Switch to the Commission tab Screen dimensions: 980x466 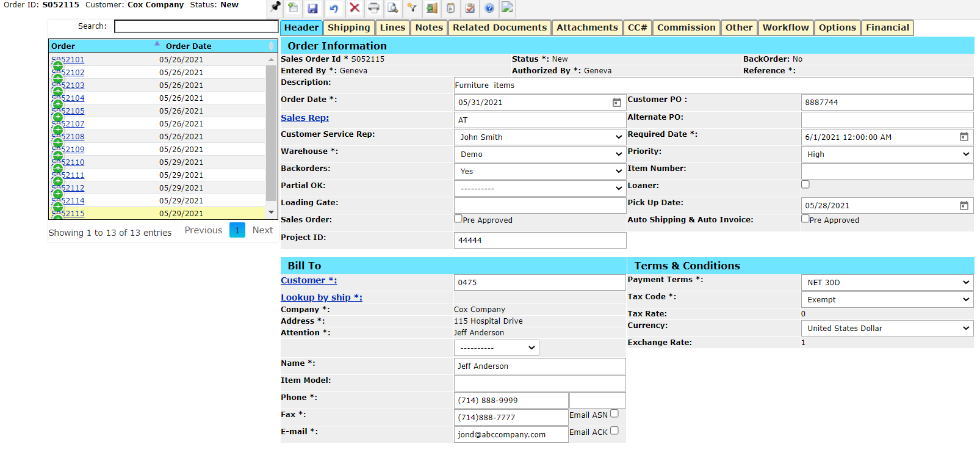686,27
